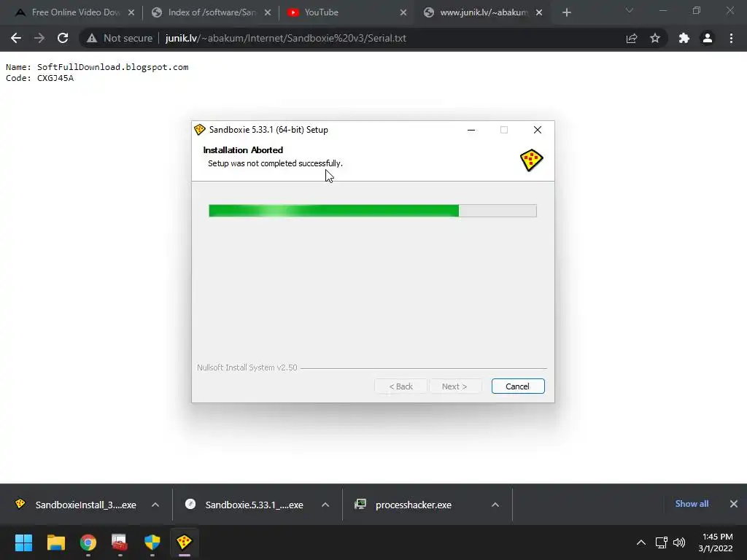Image resolution: width=747 pixels, height=560 pixels.
Task: Click the Sandboxie setup progress bar
Action: pyautogui.click(x=373, y=211)
